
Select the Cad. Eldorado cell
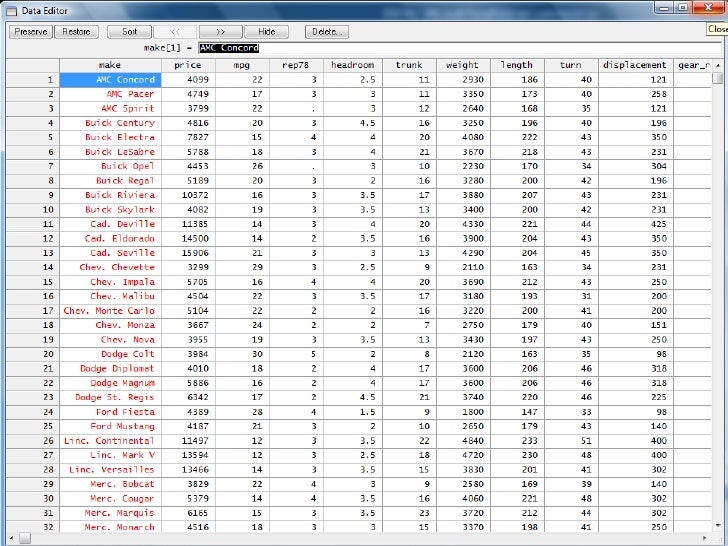pyautogui.click(x=110, y=239)
